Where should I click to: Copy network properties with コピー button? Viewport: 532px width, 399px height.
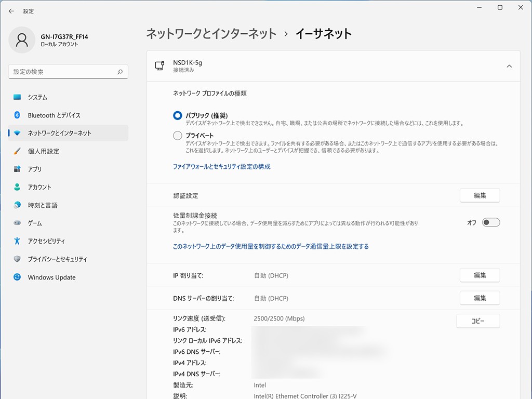click(477, 321)
